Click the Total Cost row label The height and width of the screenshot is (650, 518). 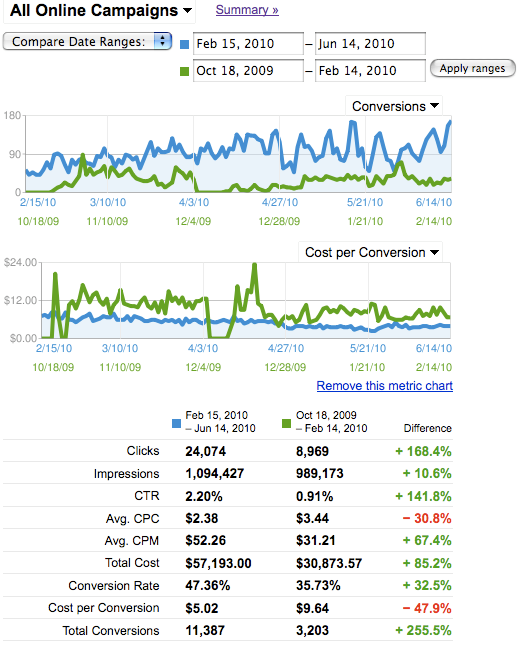[132, 563]
